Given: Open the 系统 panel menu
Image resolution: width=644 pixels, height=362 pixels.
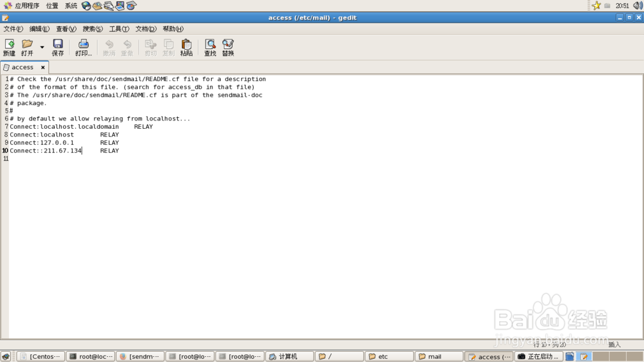Looking at the screenshot, I should point(71,6).
